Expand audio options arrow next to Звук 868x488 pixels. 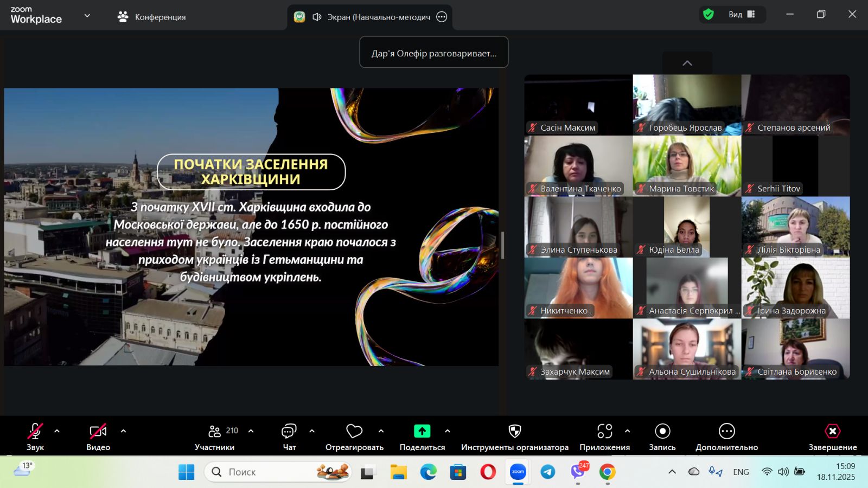pos(57,431)
